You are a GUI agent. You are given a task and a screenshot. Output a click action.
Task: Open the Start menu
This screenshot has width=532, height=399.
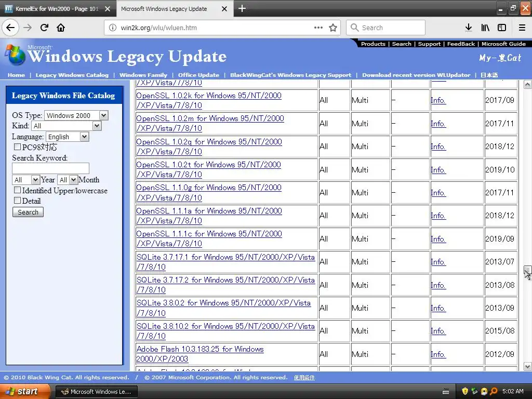click(25, 391)
